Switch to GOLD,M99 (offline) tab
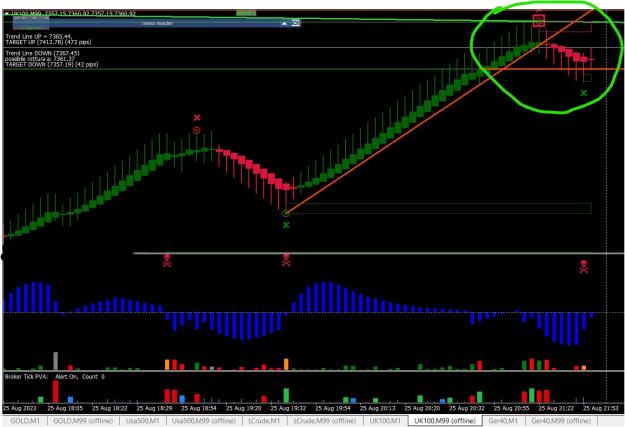 coord(83,421)
